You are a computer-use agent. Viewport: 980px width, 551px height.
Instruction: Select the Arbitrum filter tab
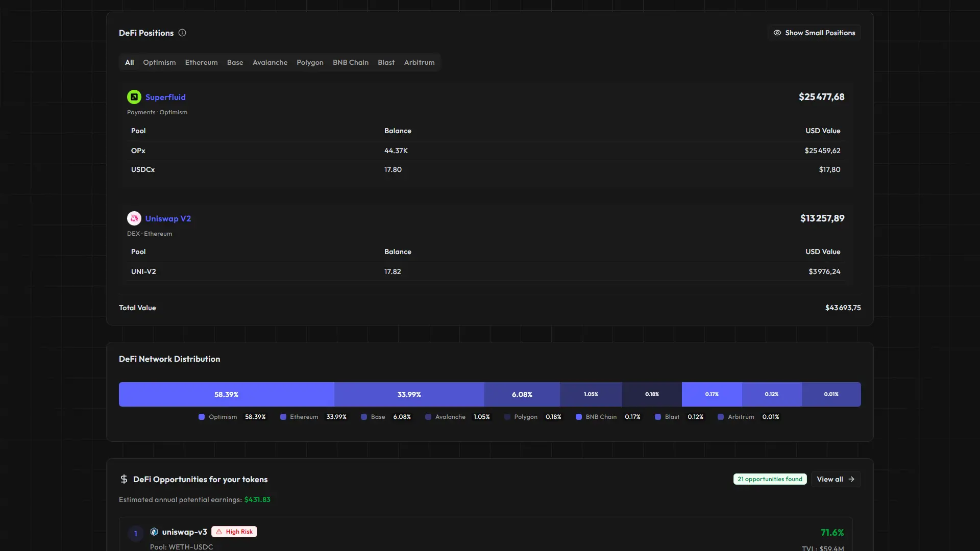point(419,62)
